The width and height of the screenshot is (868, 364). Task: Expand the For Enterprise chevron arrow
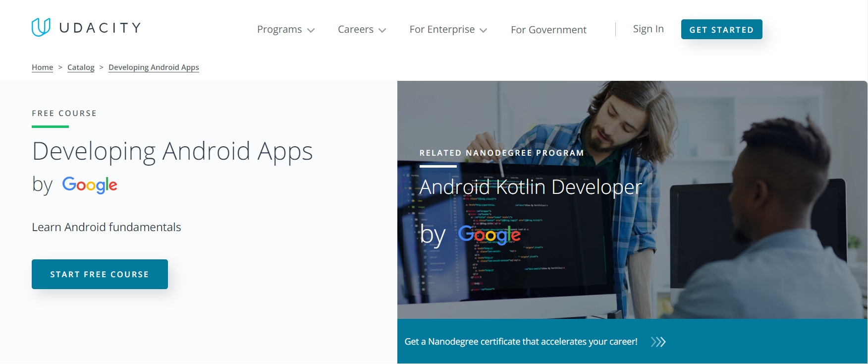484,30
